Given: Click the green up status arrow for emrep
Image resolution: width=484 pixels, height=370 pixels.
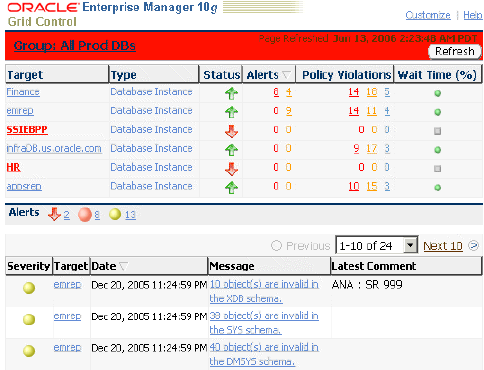Looking at the screenshot, I should 231,112.
